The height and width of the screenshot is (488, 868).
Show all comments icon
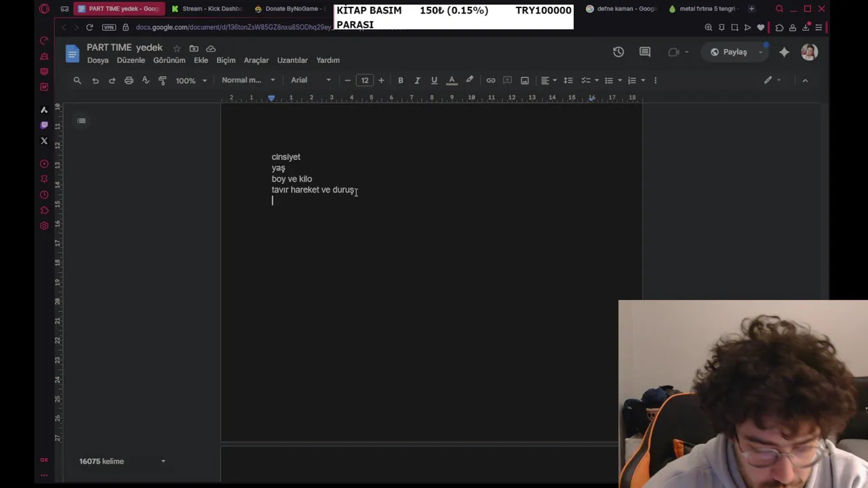click(x=645, y=52)
